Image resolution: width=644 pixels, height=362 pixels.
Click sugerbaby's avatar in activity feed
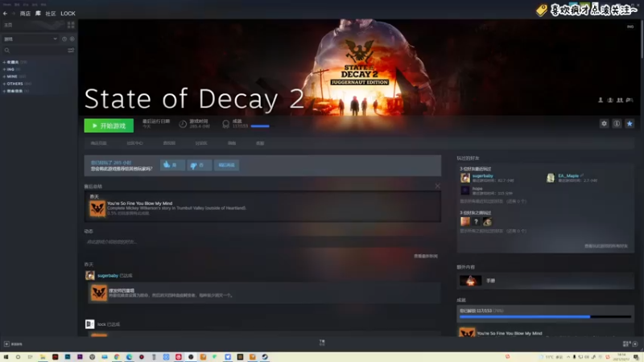(90, 275)
